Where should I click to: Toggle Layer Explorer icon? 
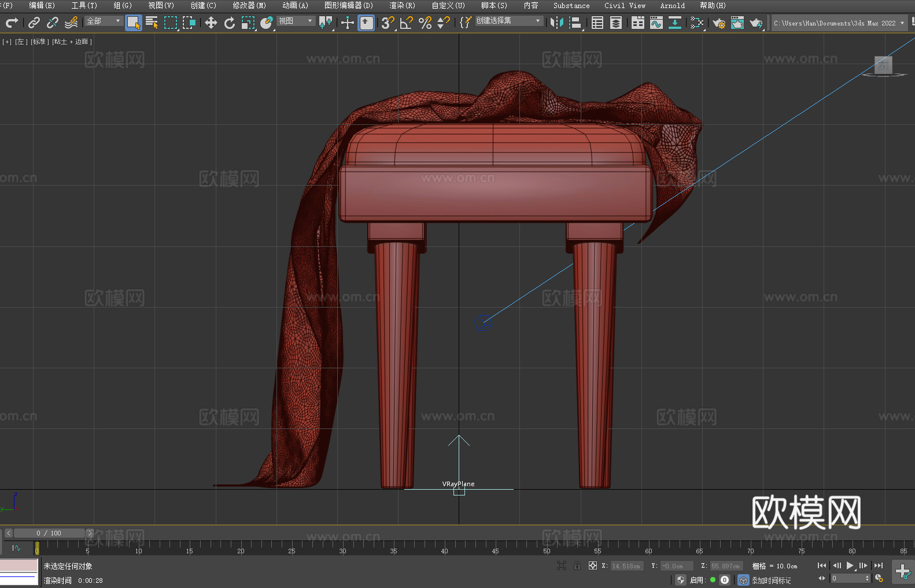coord(616,23)
